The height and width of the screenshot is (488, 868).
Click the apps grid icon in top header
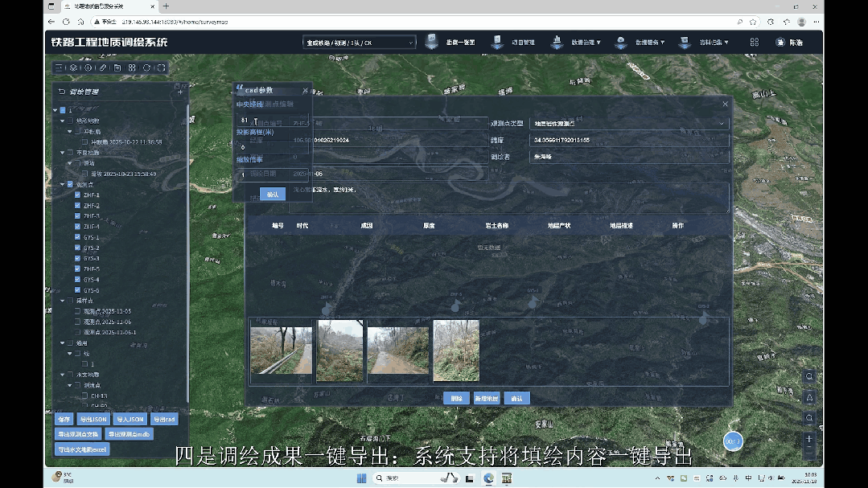pos(754,42)
